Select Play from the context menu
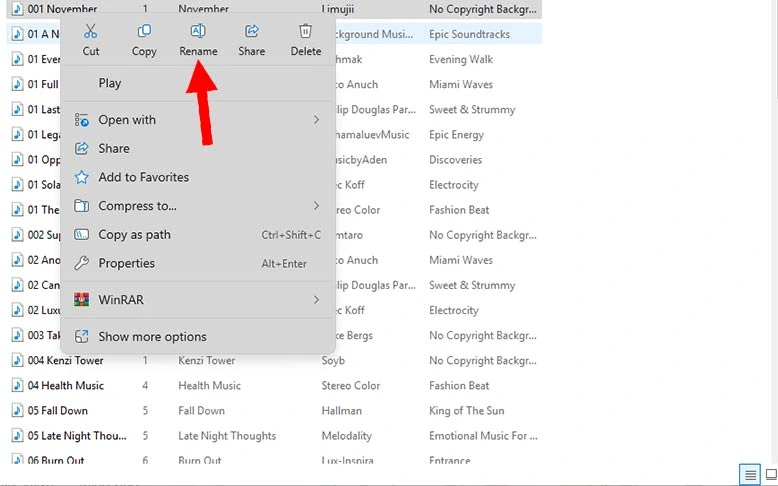 click(110, 84)
